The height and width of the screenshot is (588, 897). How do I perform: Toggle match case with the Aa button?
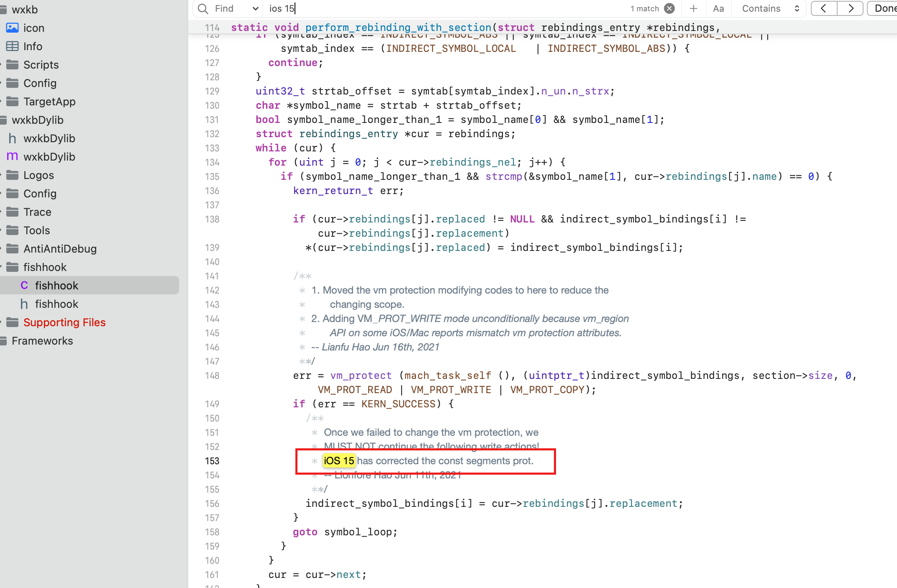click(718, 8)
